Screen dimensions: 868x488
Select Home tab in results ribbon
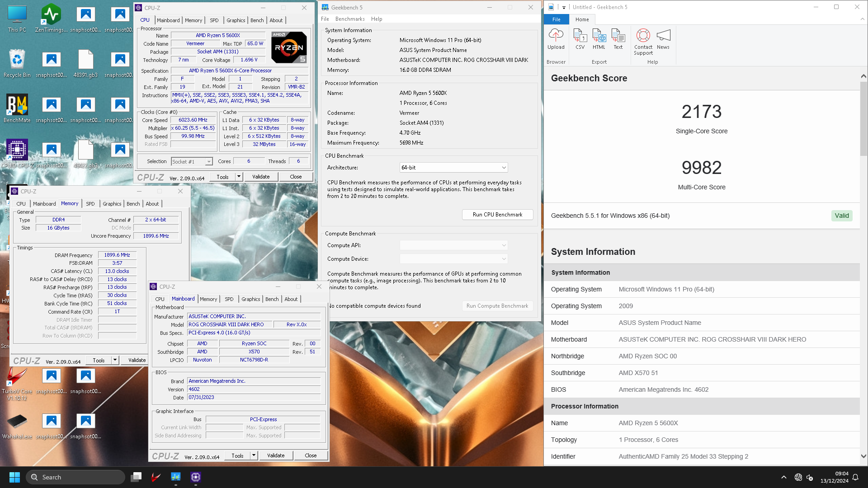(x=582, y=19)
